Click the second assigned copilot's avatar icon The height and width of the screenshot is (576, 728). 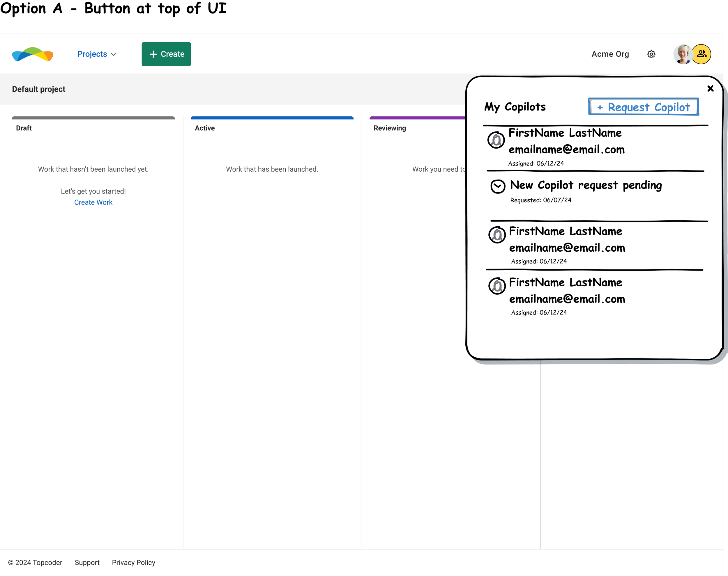[497, 235]
